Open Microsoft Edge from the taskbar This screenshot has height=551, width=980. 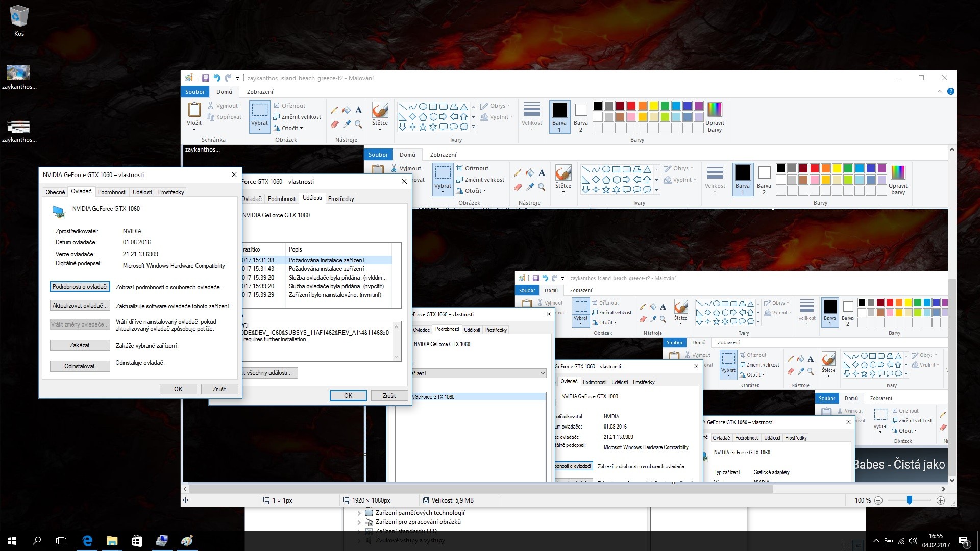[87, 541]
